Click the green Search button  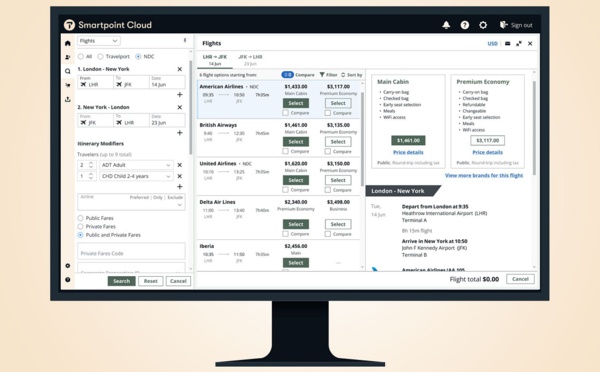[122, 281]
